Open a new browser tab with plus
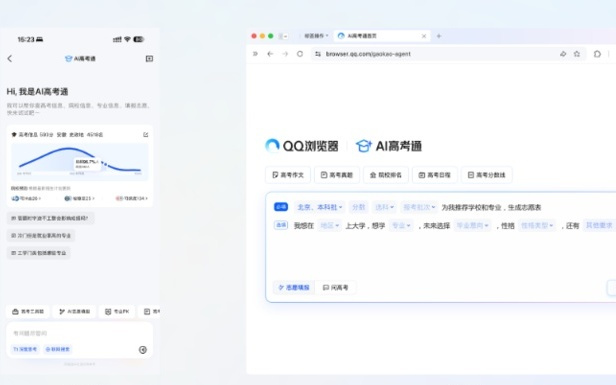This screenshot has height=385, width=616. tap(439, 36)
